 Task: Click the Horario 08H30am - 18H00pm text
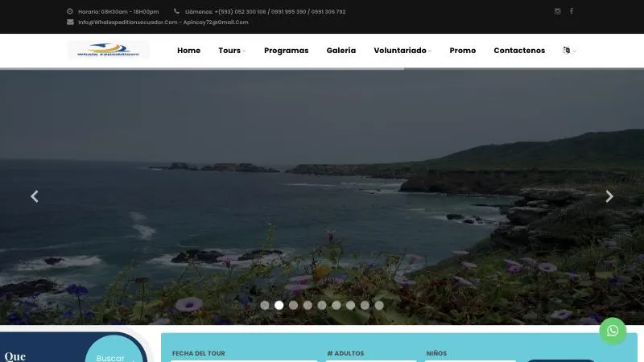click(118, 12)
